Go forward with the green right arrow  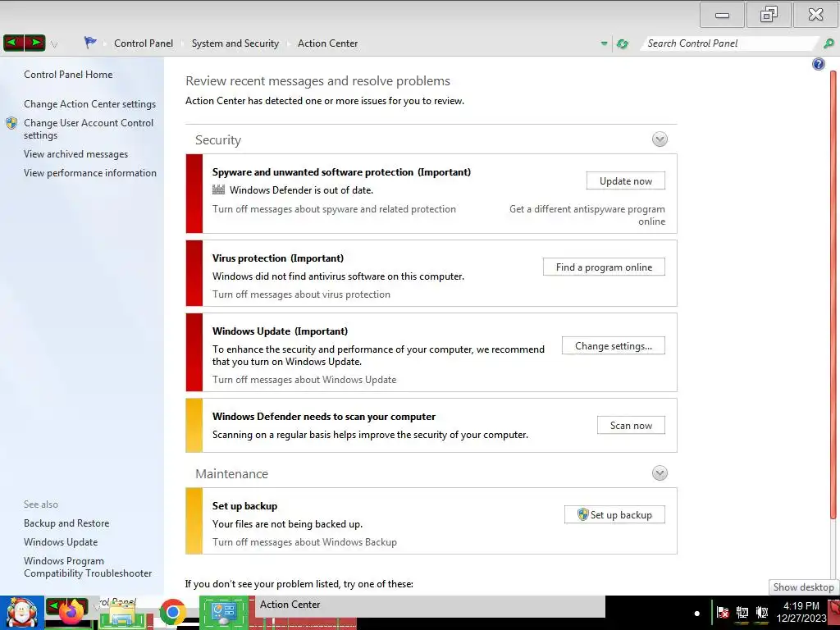pos(34,43)
